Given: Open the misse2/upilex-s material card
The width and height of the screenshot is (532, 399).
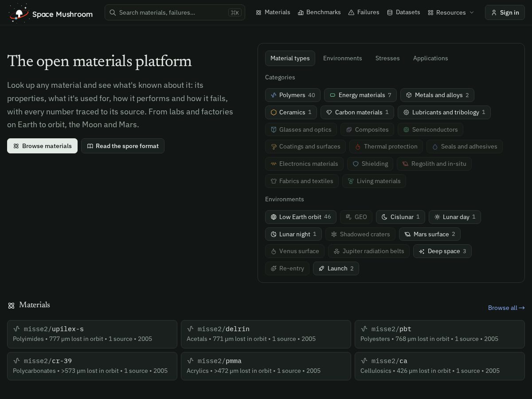Looking at the screenshot, I should click(92, 334).
